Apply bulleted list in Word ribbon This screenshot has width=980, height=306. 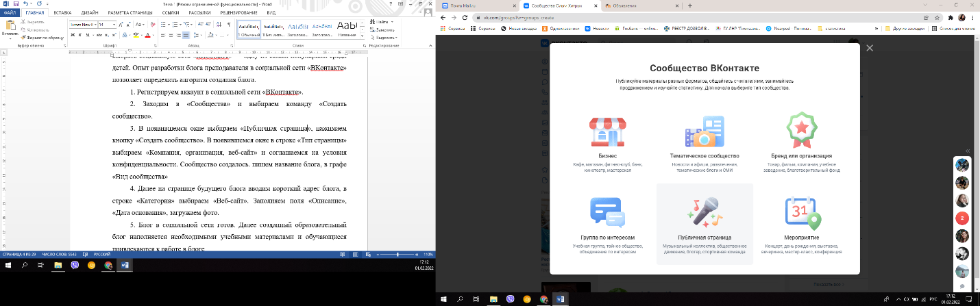(163, 25)
